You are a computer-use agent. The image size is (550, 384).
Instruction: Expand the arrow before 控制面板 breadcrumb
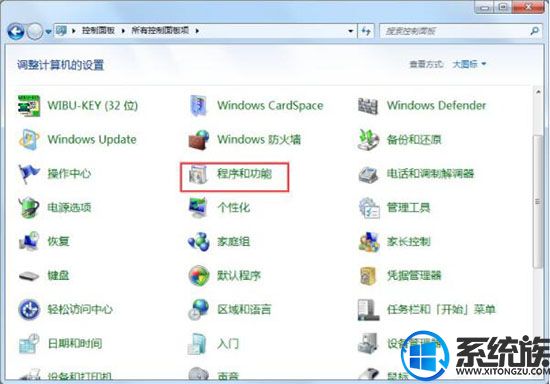(x=73, y=31)
